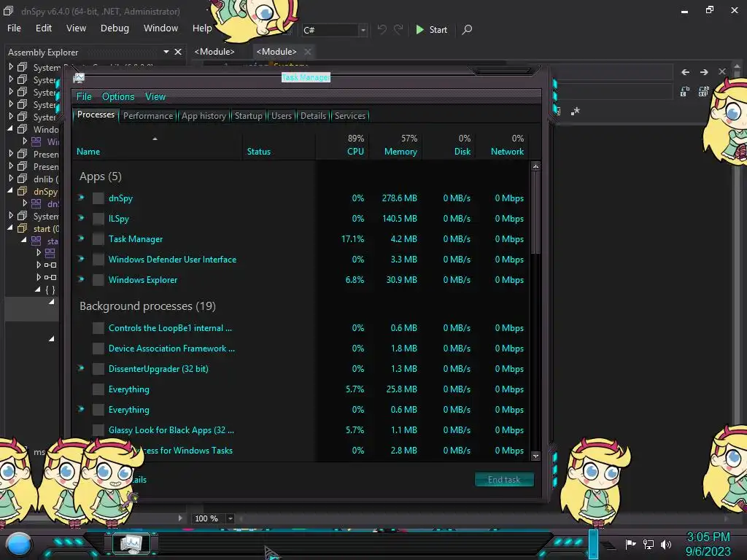
Task: Open Task Manager Options menu
Action: coord(118,97)
